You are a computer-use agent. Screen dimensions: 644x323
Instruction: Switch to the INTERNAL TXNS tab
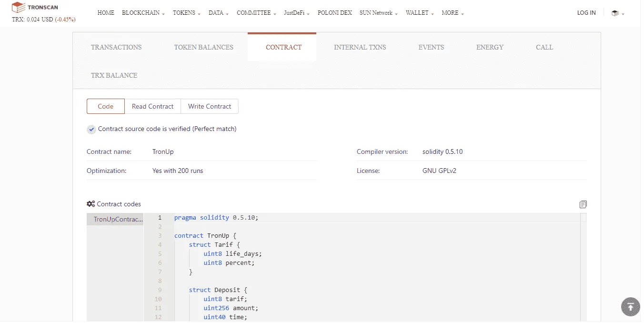pyautogui.click(x=360, y=47)
